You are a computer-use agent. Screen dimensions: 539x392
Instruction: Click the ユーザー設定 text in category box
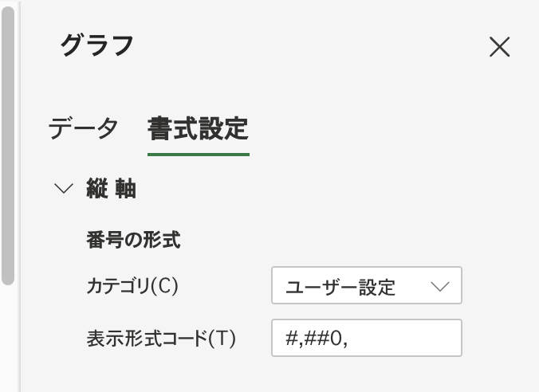[340, 287]
